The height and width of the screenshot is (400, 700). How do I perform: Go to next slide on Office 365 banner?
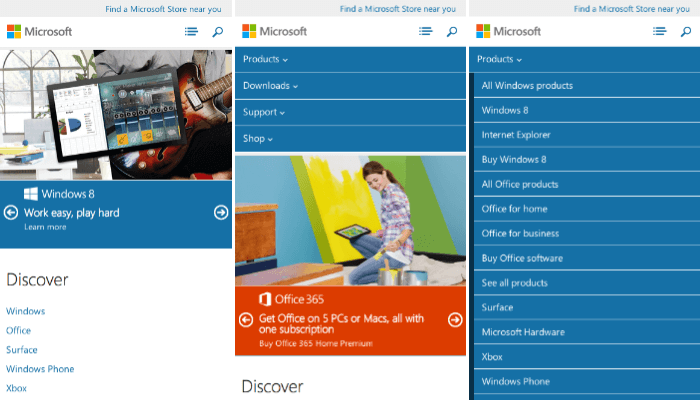pos(455,320)
